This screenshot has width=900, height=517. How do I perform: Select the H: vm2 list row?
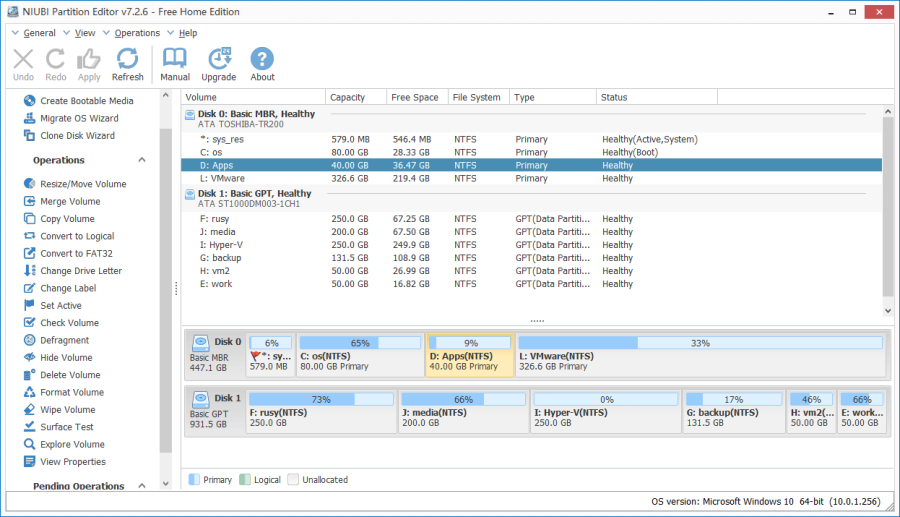(532, 271)
